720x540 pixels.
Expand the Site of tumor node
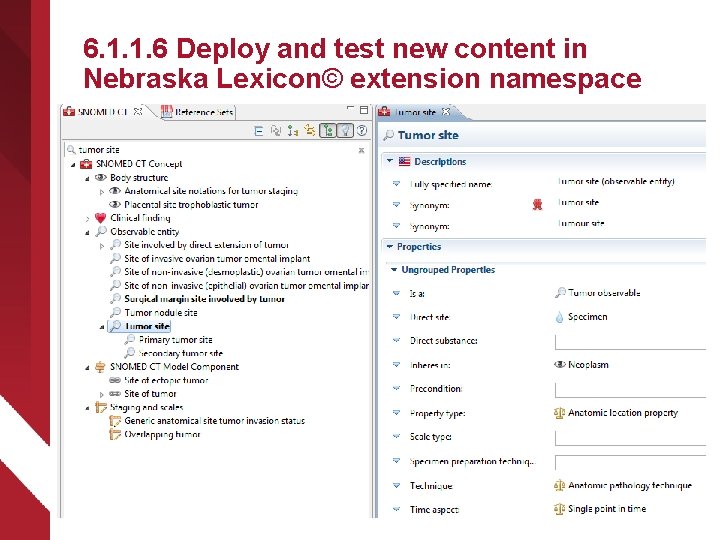(101, 394)
